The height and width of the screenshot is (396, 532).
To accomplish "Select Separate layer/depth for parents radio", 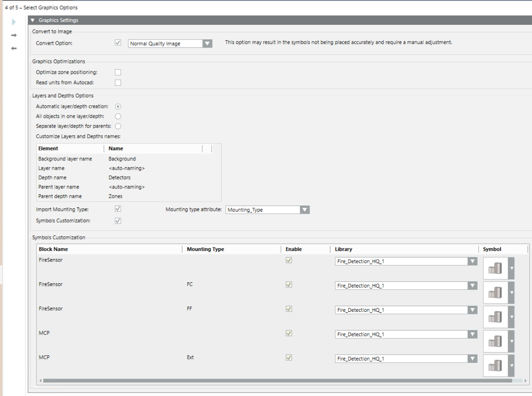I will pos(118,126).
